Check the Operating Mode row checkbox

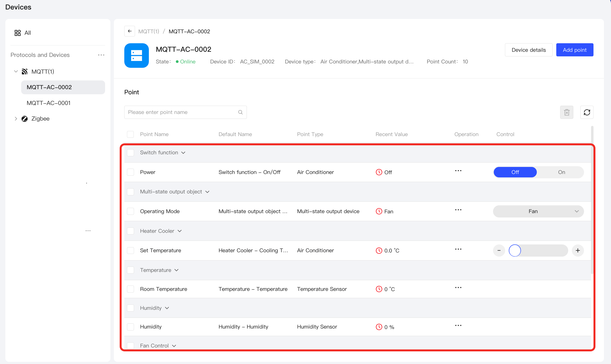pyautogui.click(x=130, y=211)
